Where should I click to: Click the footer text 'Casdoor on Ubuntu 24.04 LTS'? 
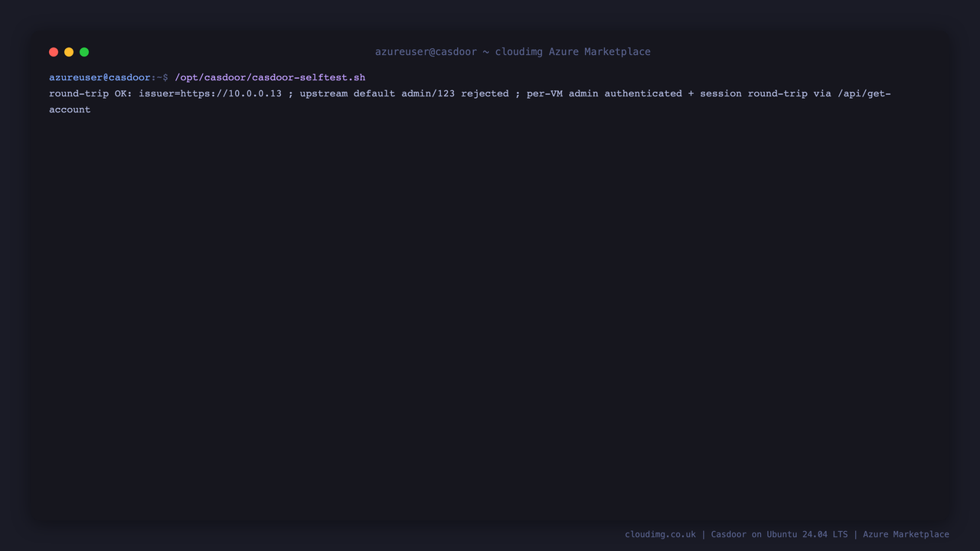click(779, 534)
